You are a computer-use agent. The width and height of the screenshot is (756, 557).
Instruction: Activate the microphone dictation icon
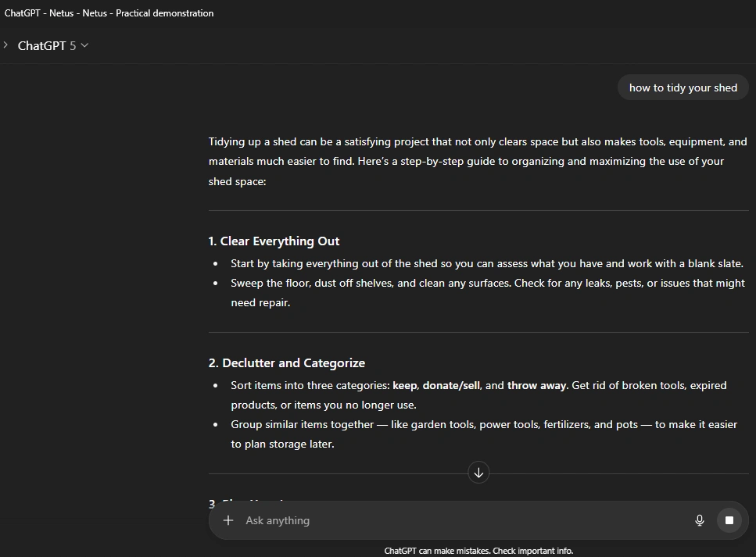(x=700, y=520)
